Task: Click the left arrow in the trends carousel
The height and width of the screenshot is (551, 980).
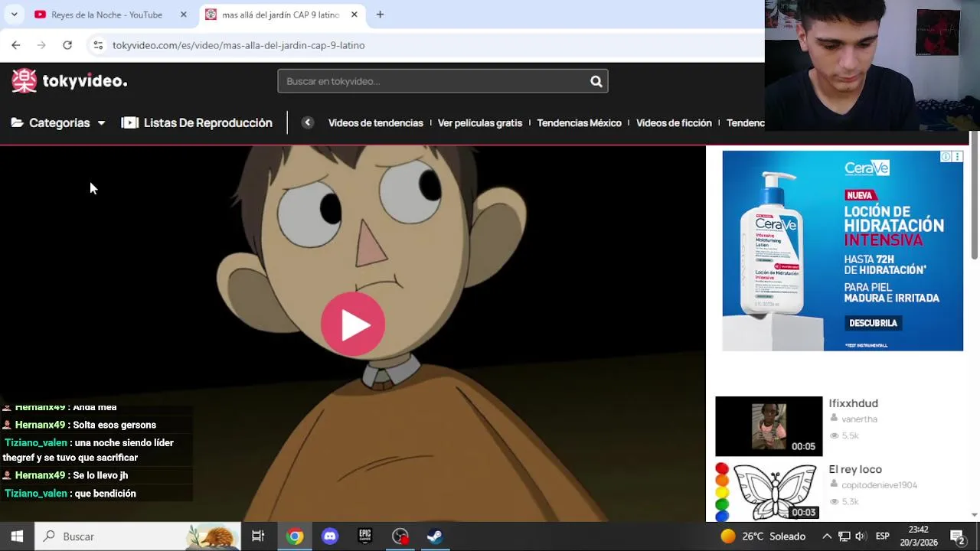Action: (x=307, y=122)
